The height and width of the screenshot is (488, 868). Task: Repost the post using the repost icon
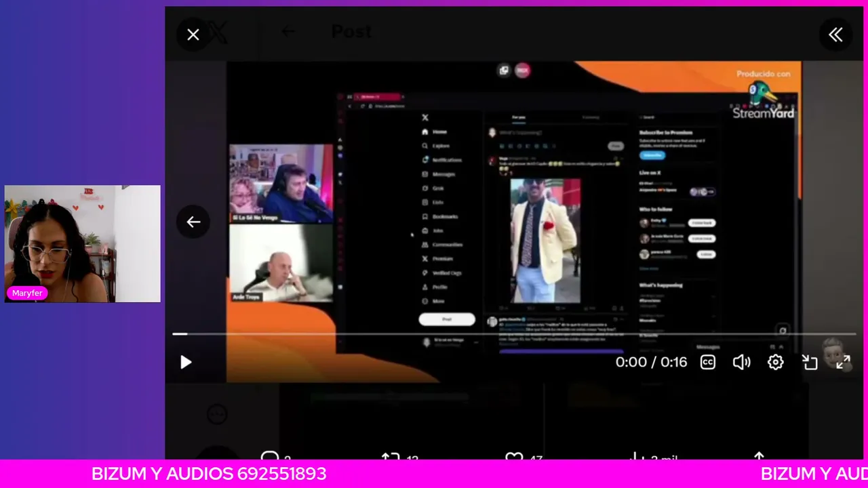pos(391,457)
